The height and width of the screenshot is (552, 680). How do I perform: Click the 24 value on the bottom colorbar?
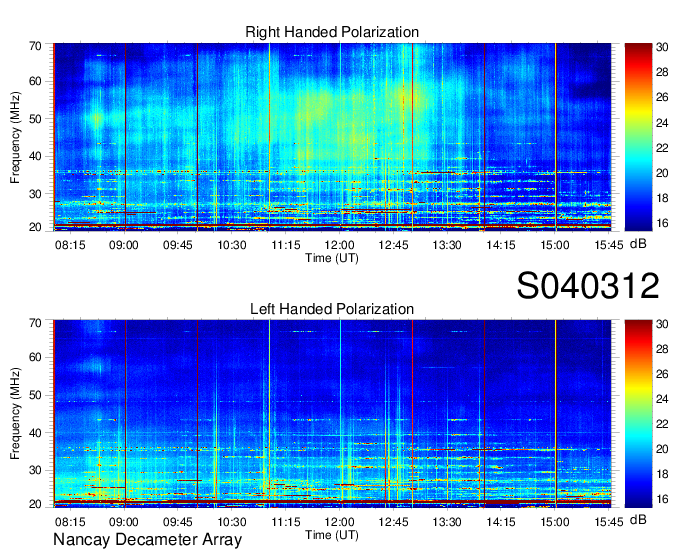pyautogui.click(x=662, y=399)
